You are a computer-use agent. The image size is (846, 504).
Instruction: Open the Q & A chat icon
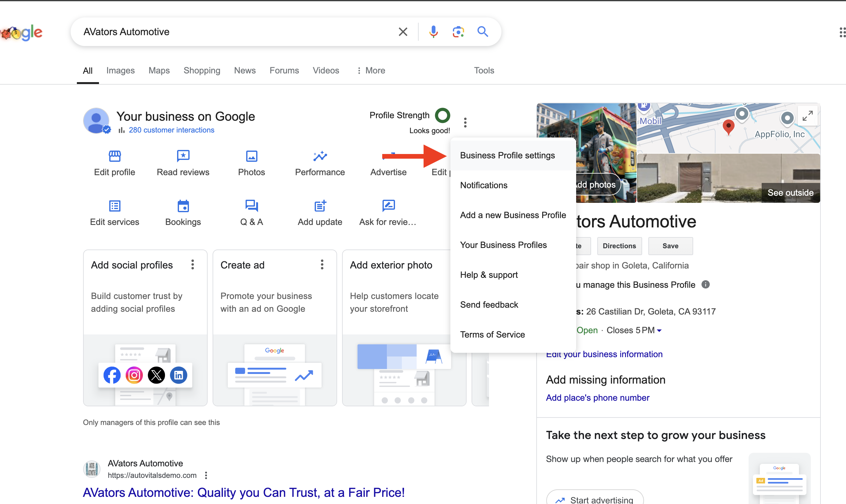point(251,206)
